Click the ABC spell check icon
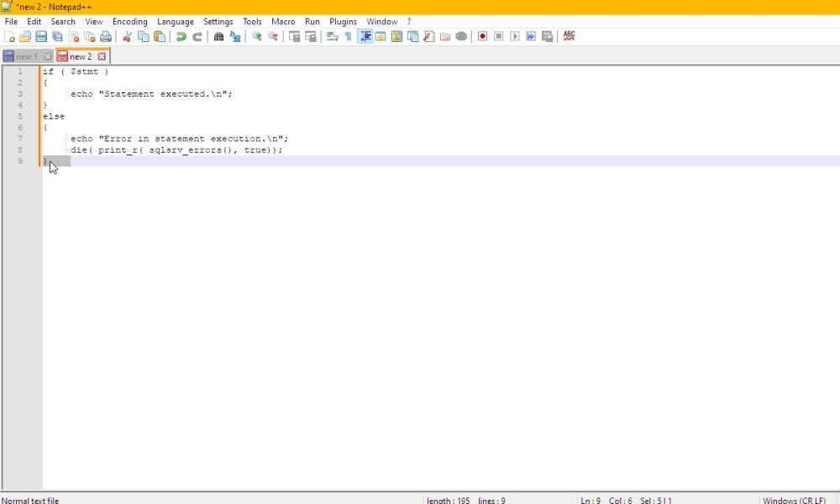The height and width of the screenshot is (504, 840). coord(569,36)
